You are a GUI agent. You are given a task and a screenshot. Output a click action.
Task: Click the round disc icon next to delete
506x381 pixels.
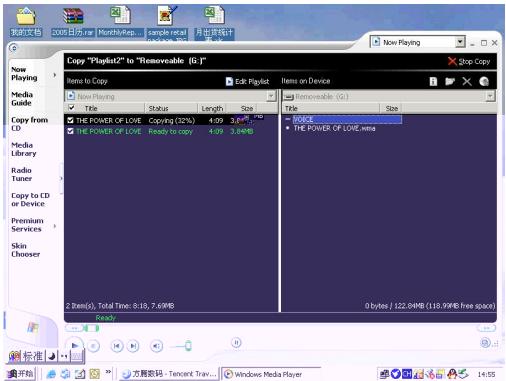484,81
